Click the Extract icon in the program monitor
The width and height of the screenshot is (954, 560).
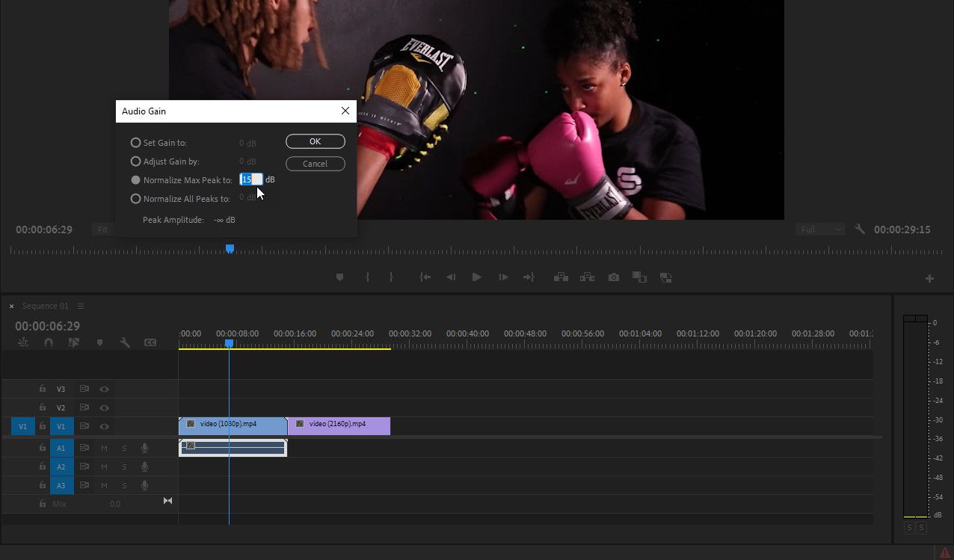(x=588, y=277)
